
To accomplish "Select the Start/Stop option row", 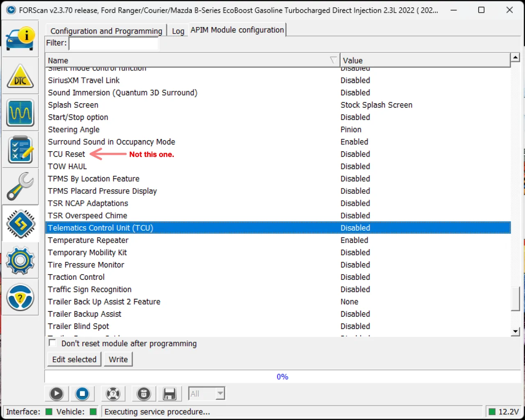I will pos(278,117).
